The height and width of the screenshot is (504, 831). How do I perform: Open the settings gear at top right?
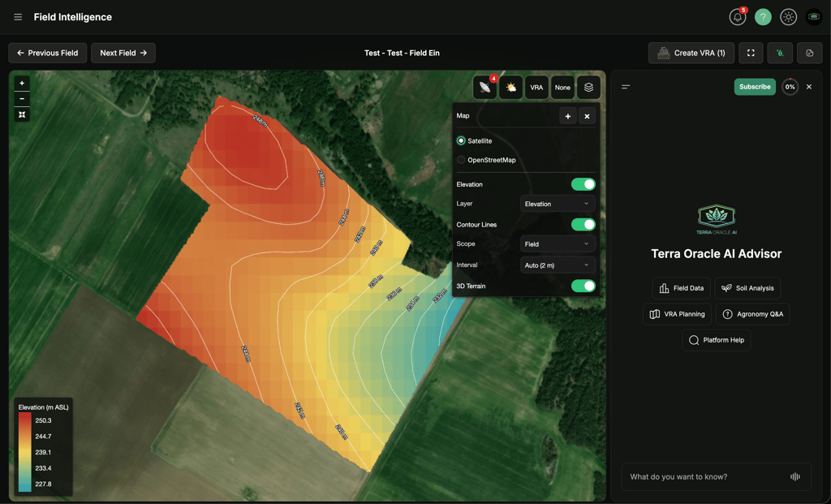[x=788, y=17]
